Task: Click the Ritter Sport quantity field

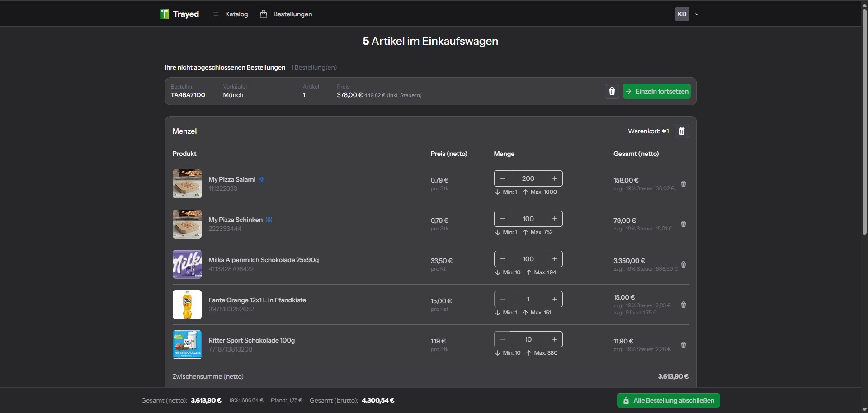Action: point(528,339)
